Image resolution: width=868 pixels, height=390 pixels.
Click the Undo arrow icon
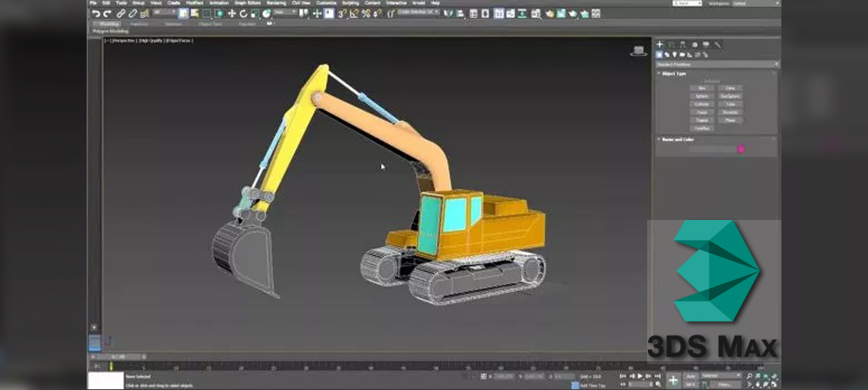(x=96, y=14)
